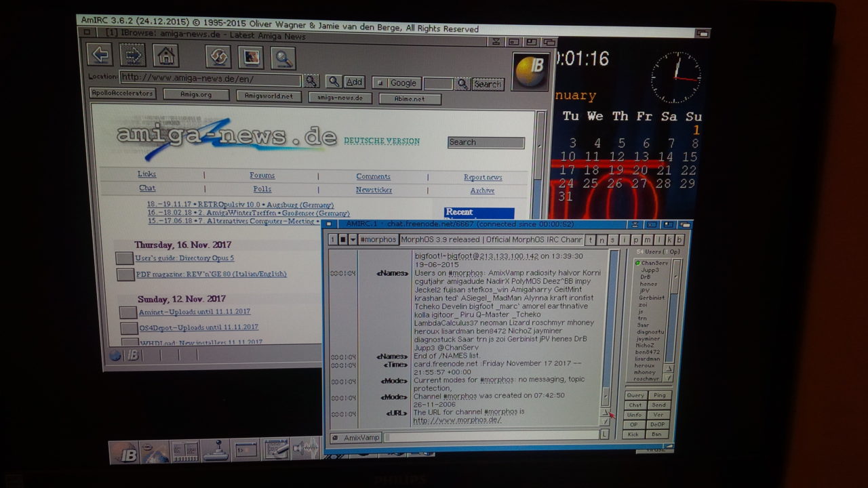
Task: Open link User's guide: Directory Opus 5
Action: click(184, 258)
